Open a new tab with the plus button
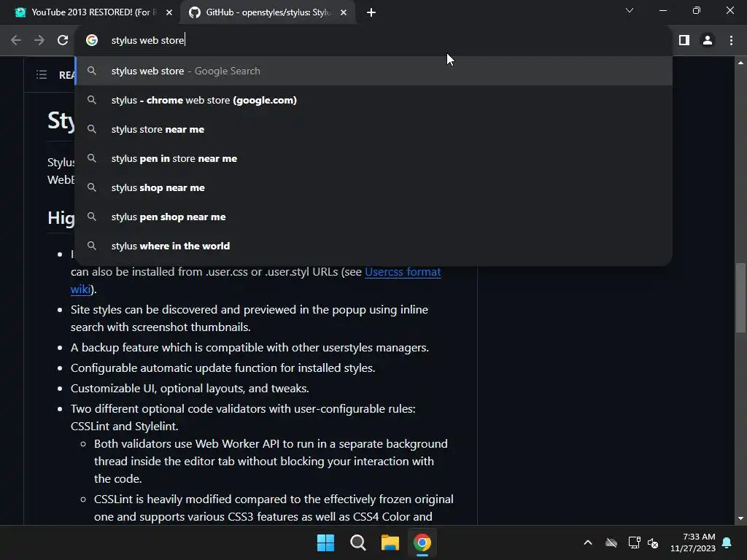Viewport: 747px width, 560px height. (371, 12)
